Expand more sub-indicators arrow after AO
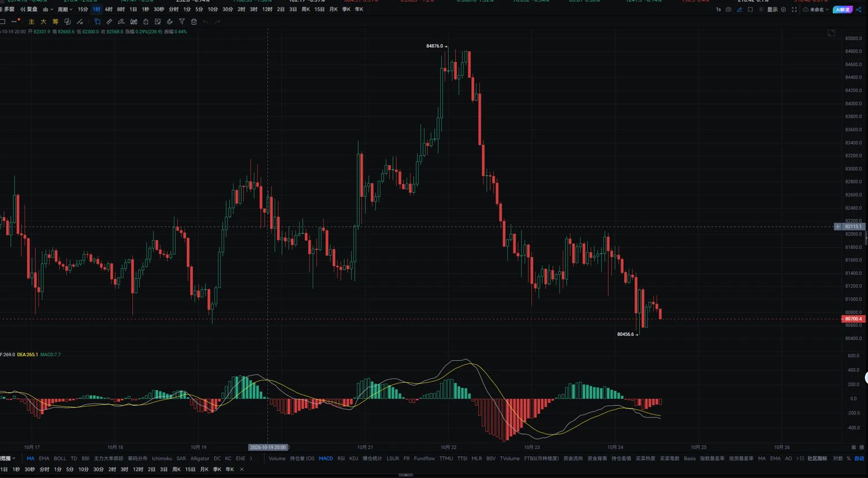Image resolution: width=868 pixels, height=478 pixels. (x=798, y=458)
